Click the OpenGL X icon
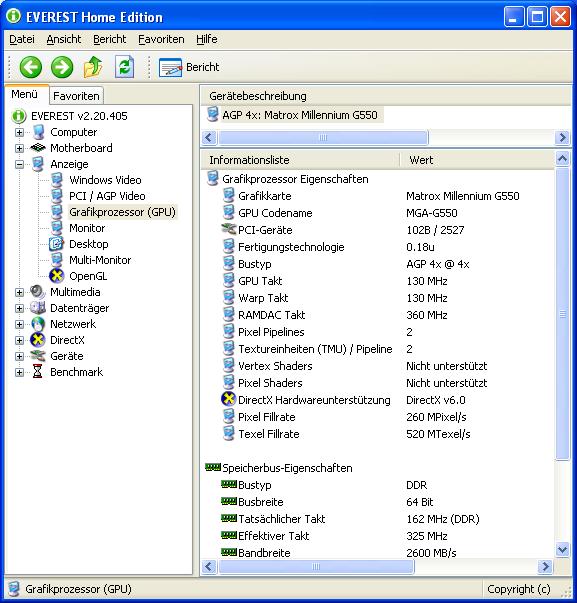Screen dimensions: 577x603 click(56, 276)
